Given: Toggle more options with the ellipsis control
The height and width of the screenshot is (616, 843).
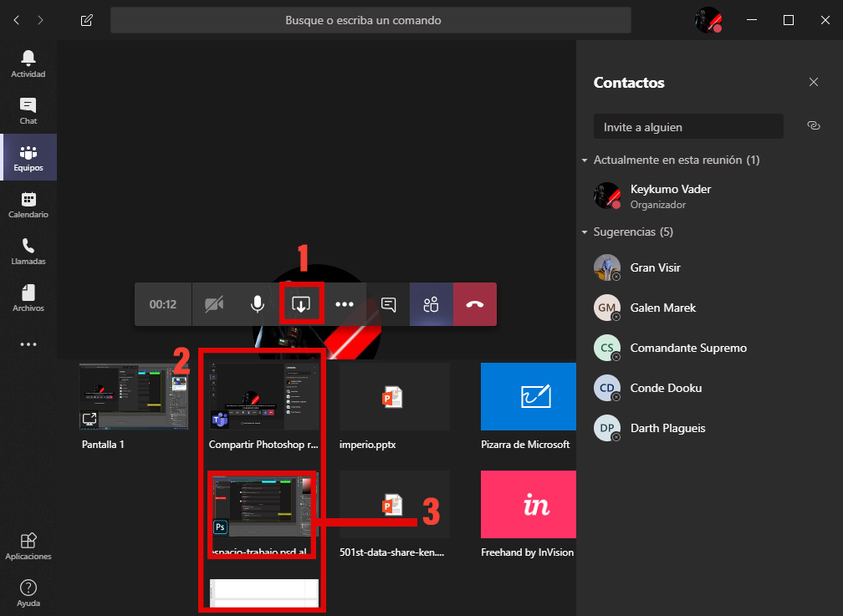Looking at the screenshot, I should [345, 303].
